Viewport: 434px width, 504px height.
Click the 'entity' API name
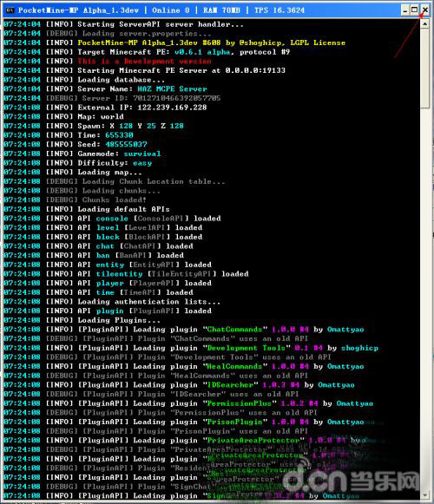pos(110,265)
